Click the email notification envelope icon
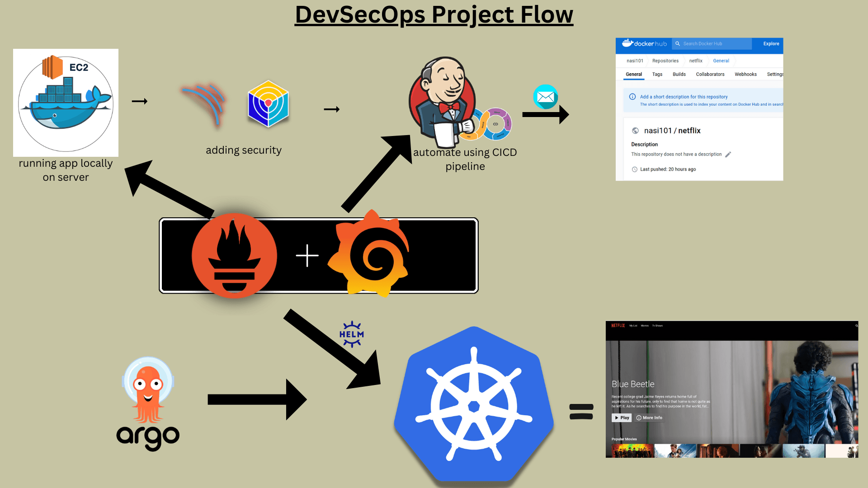Image resolution: width=868 pixels, height=488 pixels. 546,97
